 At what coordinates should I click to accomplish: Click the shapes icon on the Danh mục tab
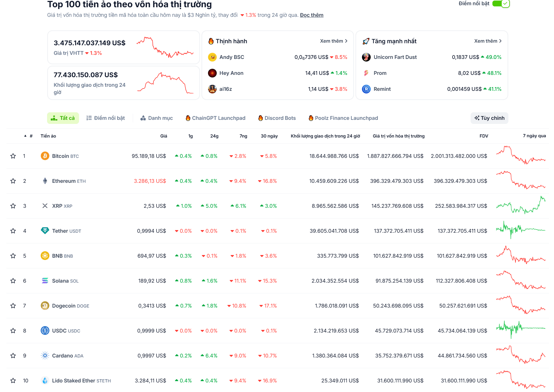[x=143, y=118]
